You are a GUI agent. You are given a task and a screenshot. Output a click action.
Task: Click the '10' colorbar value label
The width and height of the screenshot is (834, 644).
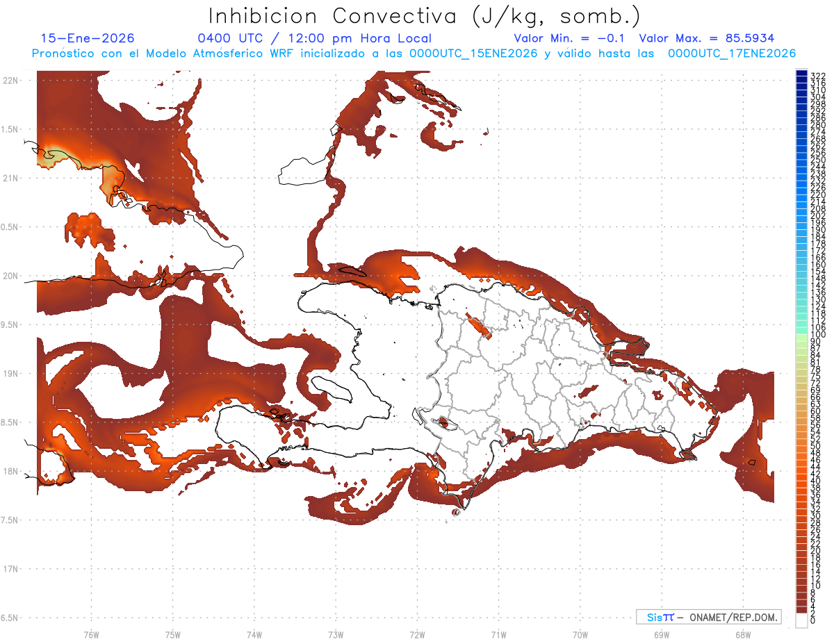point(815,586)
